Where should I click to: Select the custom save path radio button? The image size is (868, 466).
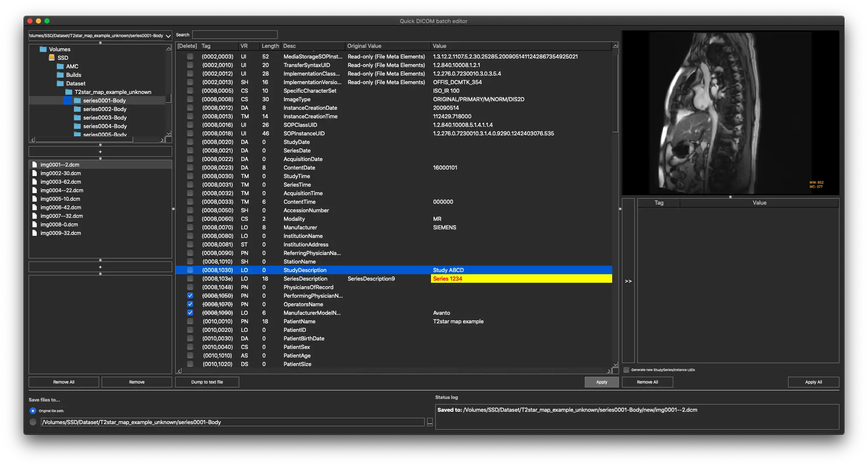click(x=32, y=422)
